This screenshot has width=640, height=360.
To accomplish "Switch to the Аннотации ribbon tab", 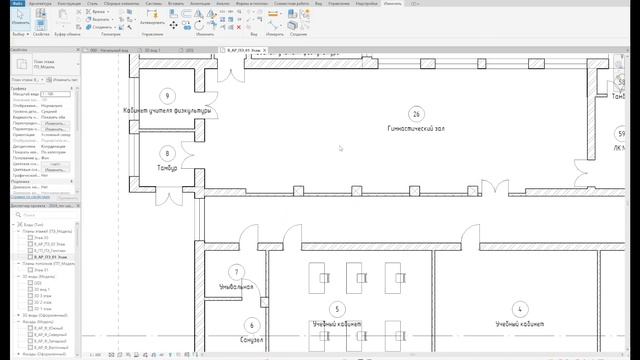I will coord(200,3).
